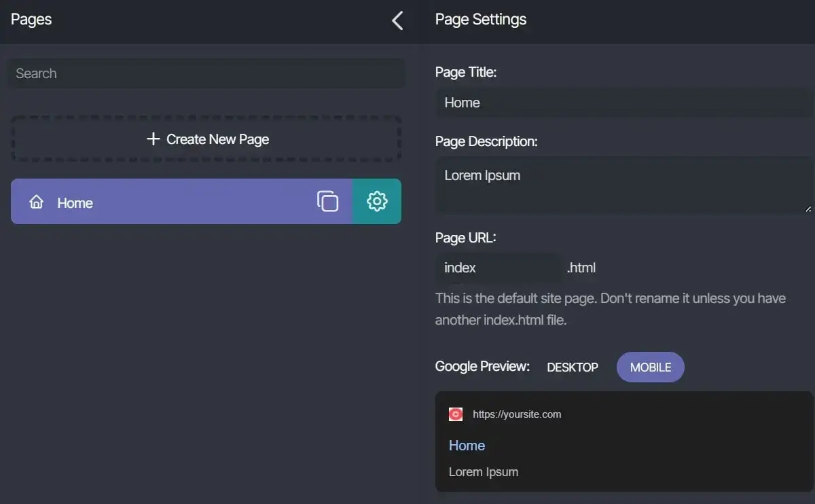The image size is (815, 504).
Task: Click the Search pages field
Action: tap(206, 73)
